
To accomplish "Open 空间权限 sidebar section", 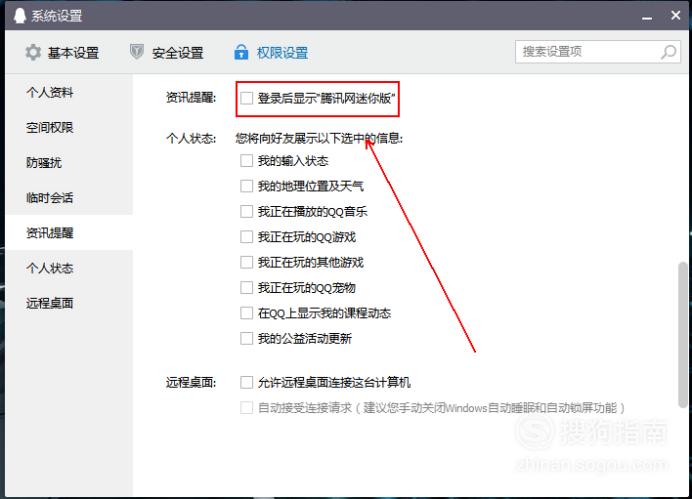I will tap(69, 128).
